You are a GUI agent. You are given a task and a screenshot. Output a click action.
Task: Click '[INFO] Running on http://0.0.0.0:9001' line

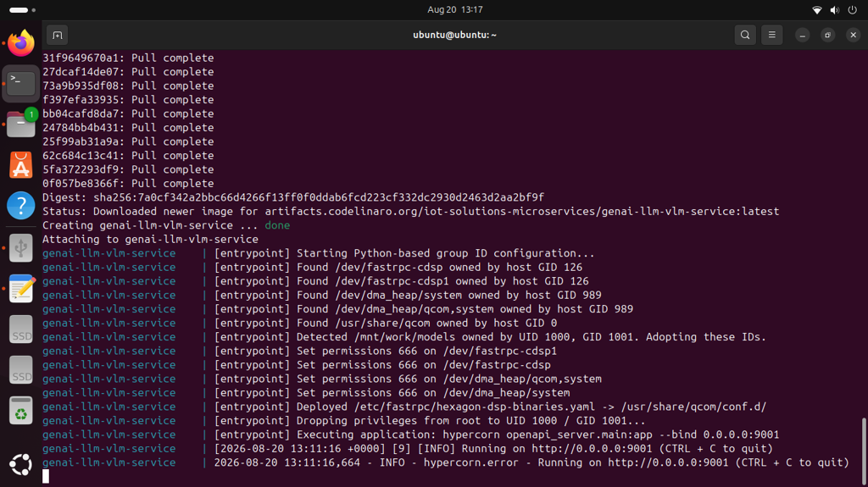pyautogui.click(x=408, y=448)
